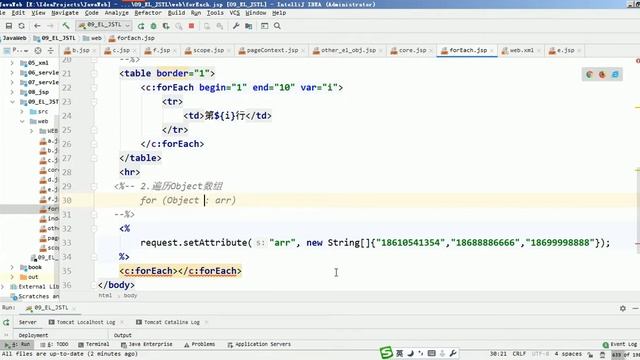The image size is (640, 360).
Task: Expand the out folder node
Action: point(12,277)
